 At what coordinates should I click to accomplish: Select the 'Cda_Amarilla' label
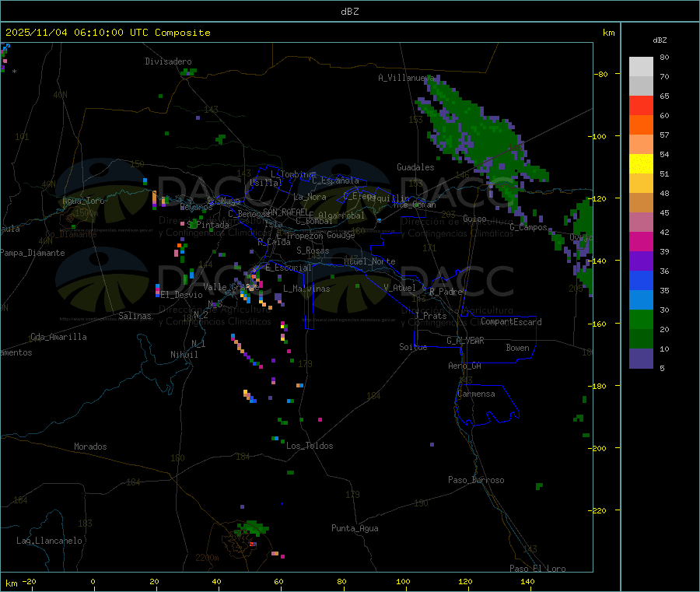click(58, 337)
